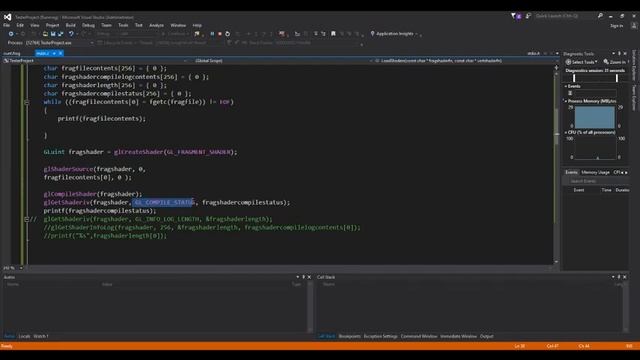Image resolution: width=640 pixels, height=360 pixels.
Task: Pin the Diagnostic Tools panel
Action: 619,53
